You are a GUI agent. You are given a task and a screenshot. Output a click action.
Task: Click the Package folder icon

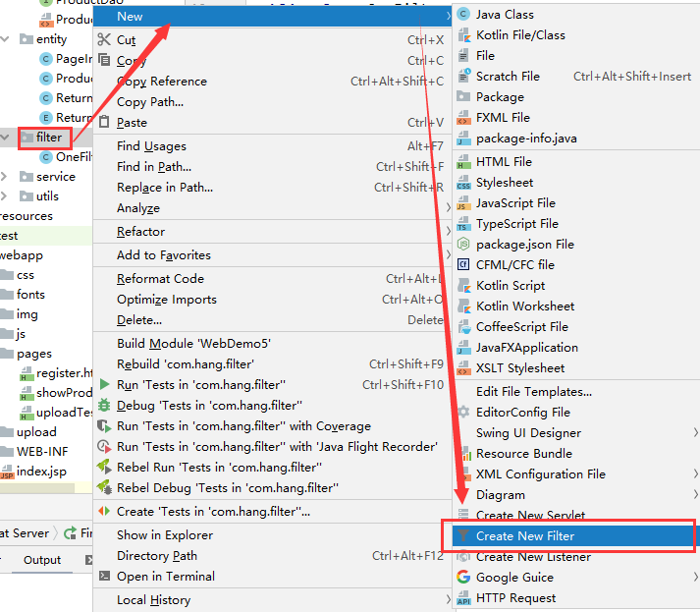click(463, 96)
